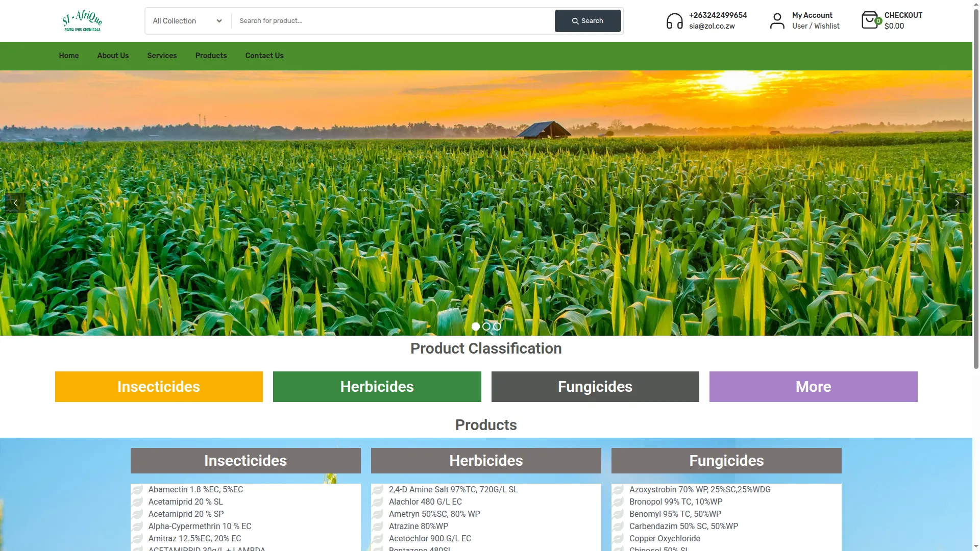This screenshot has width=980, height=551.
Task: Click the leaf icon beside Azoxystrobin
Action: 618,490
